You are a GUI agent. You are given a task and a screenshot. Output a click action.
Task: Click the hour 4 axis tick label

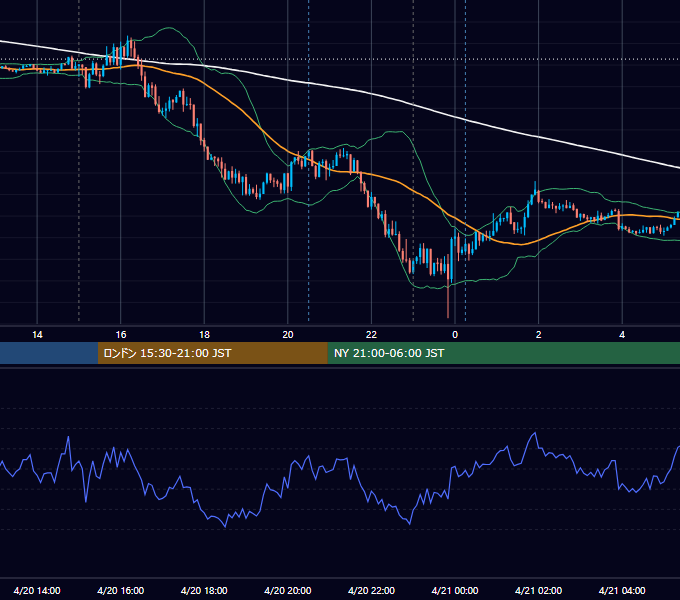(622, 335)
